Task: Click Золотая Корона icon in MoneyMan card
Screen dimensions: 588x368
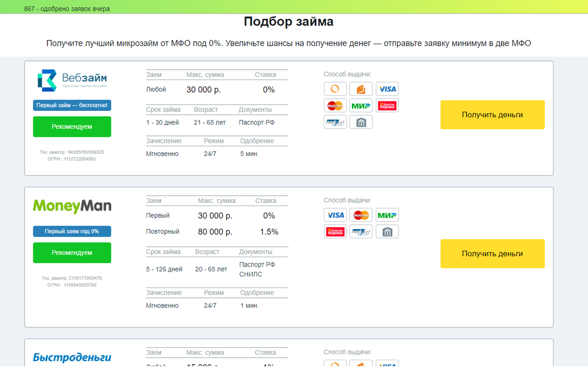Action: pyautogui.click(x=335, y=232)
